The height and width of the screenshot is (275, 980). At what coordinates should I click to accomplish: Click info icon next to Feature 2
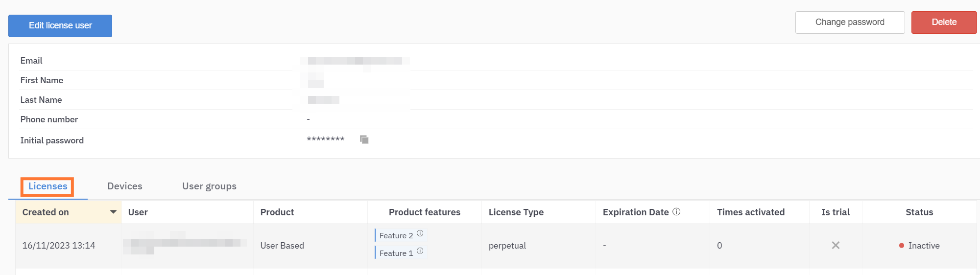[x=420, y=233]
